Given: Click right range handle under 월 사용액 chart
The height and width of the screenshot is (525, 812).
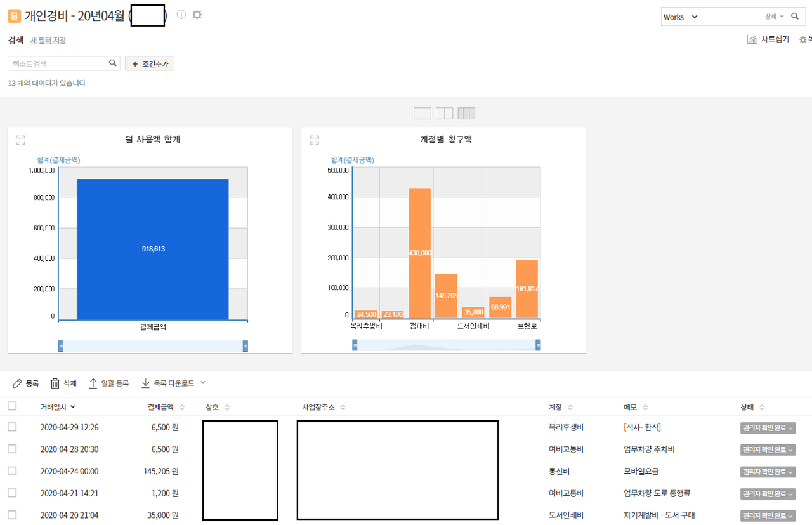Looking at the screenshot, I should (x=246, y=346).
